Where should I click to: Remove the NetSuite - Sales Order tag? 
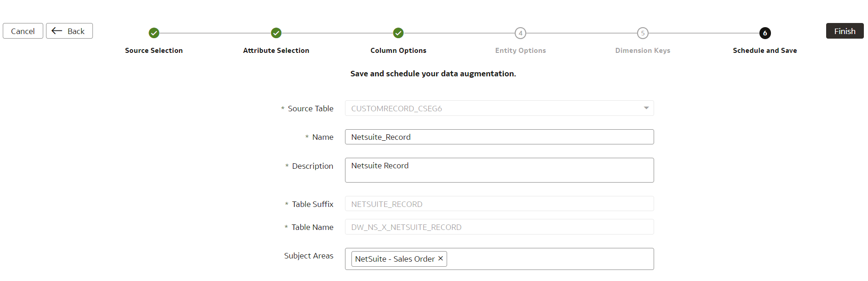point(441,258)
